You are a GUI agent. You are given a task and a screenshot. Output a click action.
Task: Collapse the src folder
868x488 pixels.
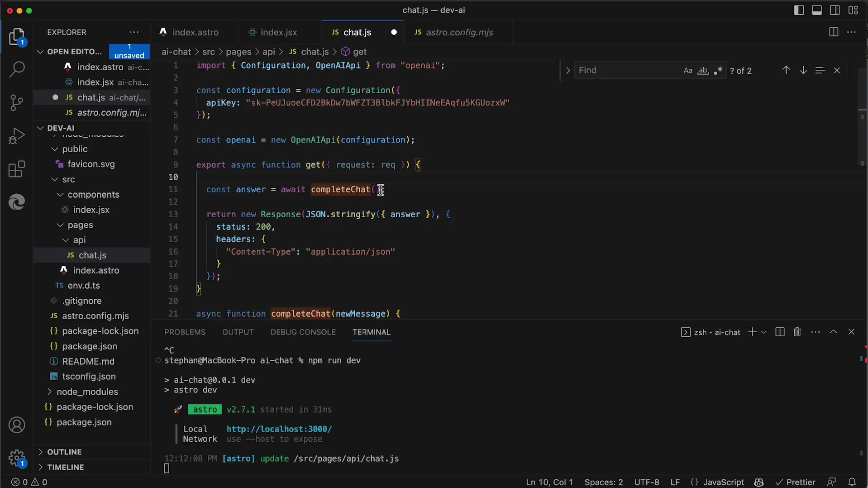tap(55, 179)
